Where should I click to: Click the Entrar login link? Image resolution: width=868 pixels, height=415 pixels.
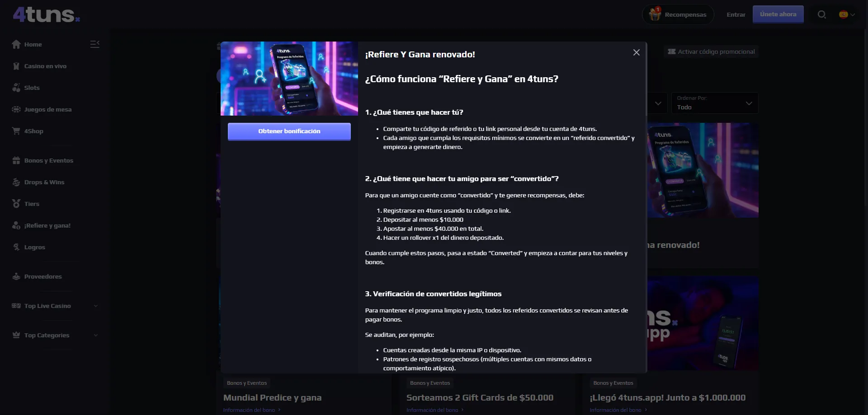[x=736, y=14]
